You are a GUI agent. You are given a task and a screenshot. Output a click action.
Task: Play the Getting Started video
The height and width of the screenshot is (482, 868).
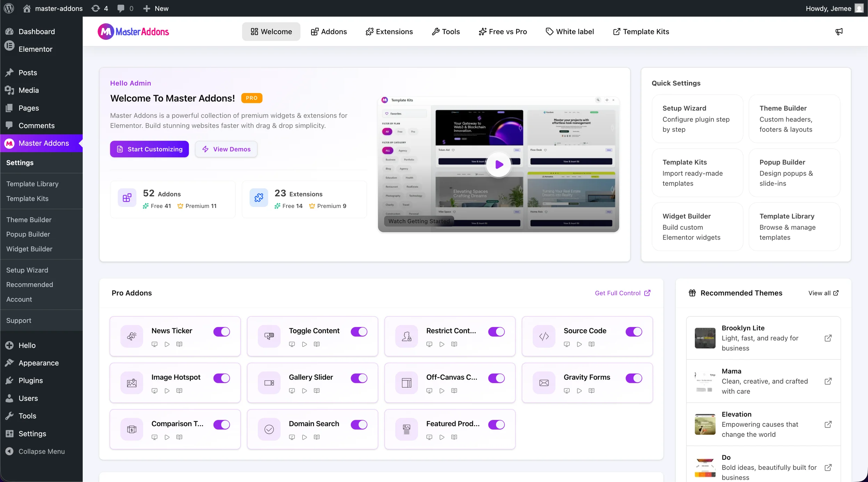pyautogui.click(x=499, y=165)
